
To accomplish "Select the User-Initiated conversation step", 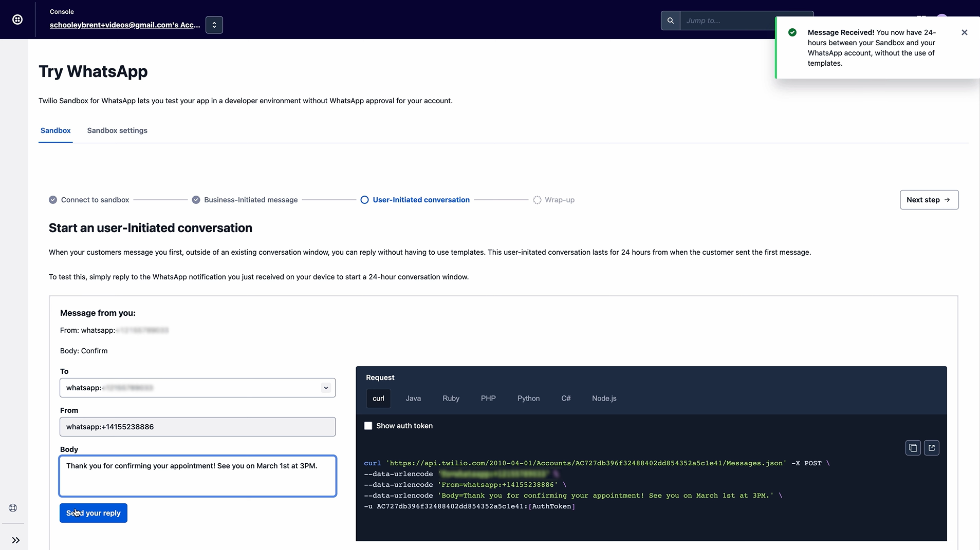I will coord(421,200).
